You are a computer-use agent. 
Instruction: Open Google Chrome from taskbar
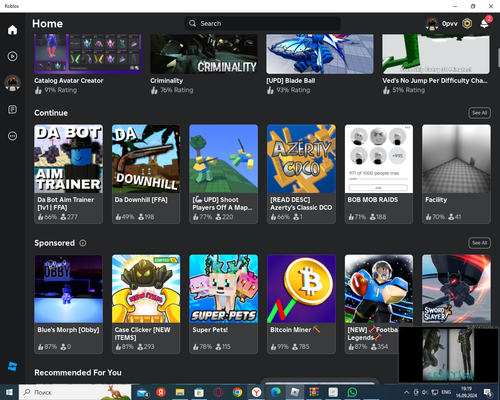click(x=237, y=392)
